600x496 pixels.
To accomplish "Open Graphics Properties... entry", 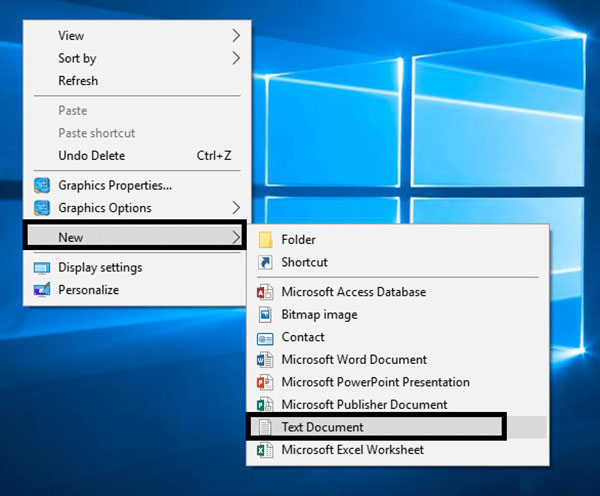I will coord(137,186).
